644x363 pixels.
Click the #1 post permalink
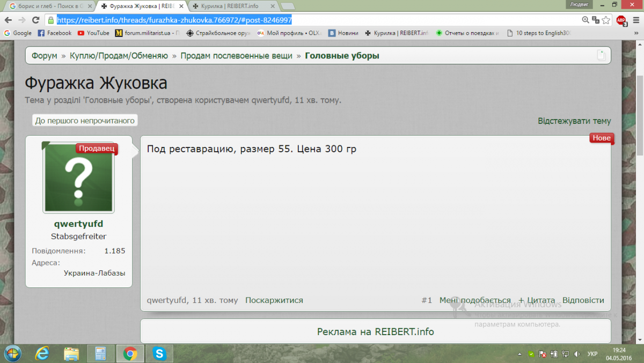coord(427,300)
